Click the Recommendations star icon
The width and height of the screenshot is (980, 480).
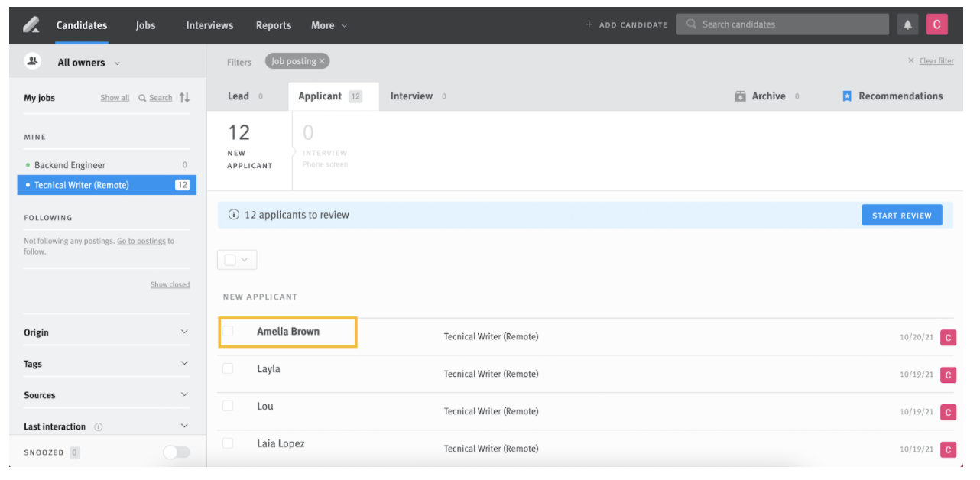click(x=847, y=96)
